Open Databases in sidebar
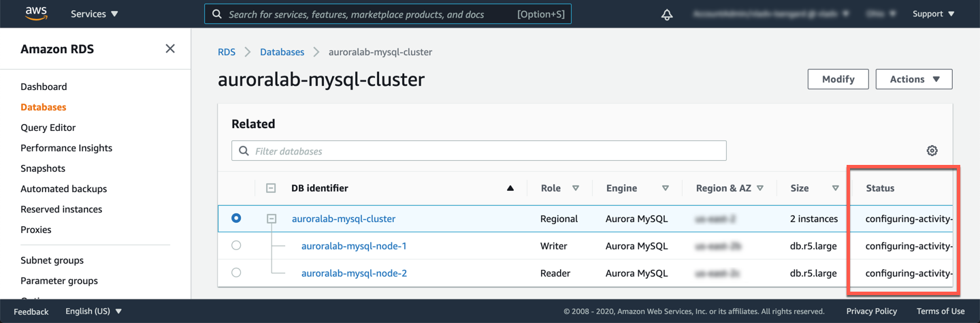The width and height of the screenshot is (980, 323). (x=44, y=107)
